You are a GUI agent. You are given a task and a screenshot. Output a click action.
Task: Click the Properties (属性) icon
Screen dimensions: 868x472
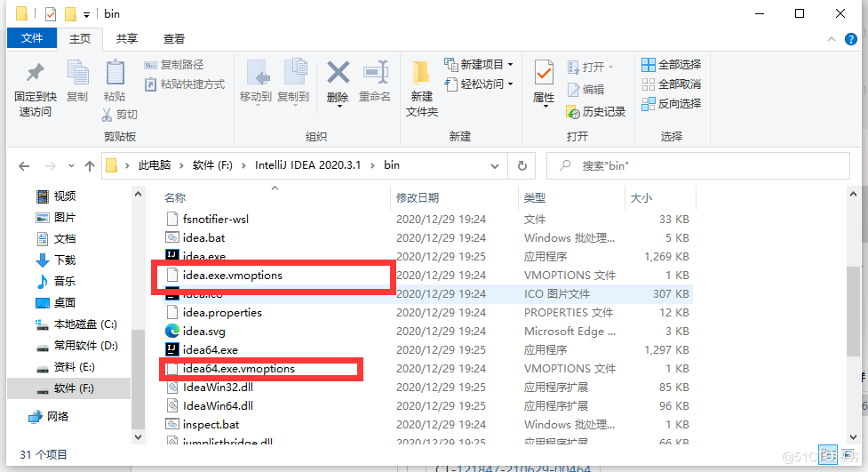tap(544, 73)
